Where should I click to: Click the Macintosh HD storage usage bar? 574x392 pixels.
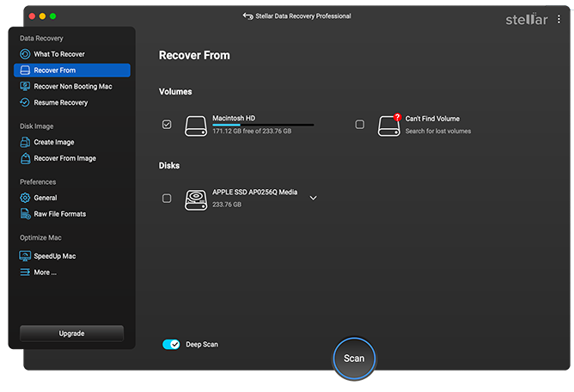pyautogui.click(x=262, y=126)
